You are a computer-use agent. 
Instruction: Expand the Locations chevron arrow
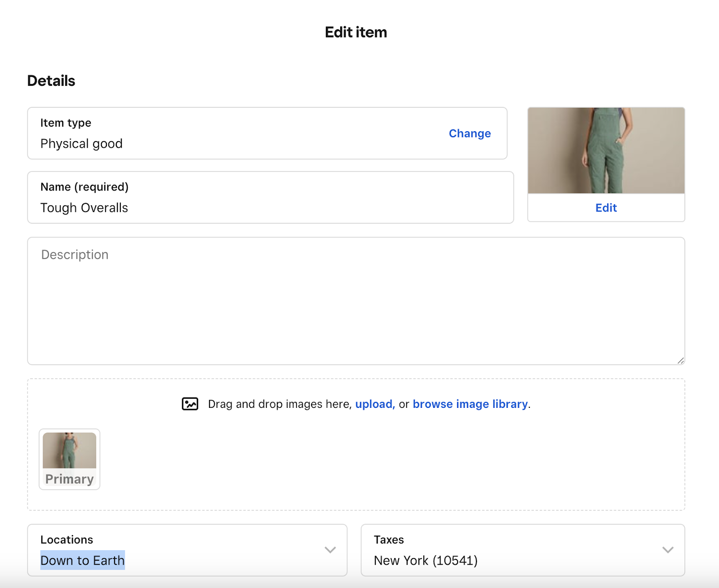coord(330,550)
